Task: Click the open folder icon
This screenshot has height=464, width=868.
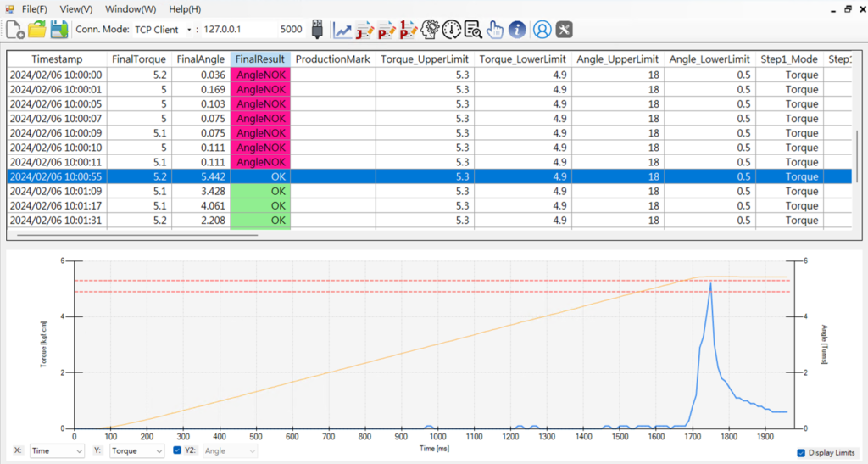Action: click(x=37, y=30)
